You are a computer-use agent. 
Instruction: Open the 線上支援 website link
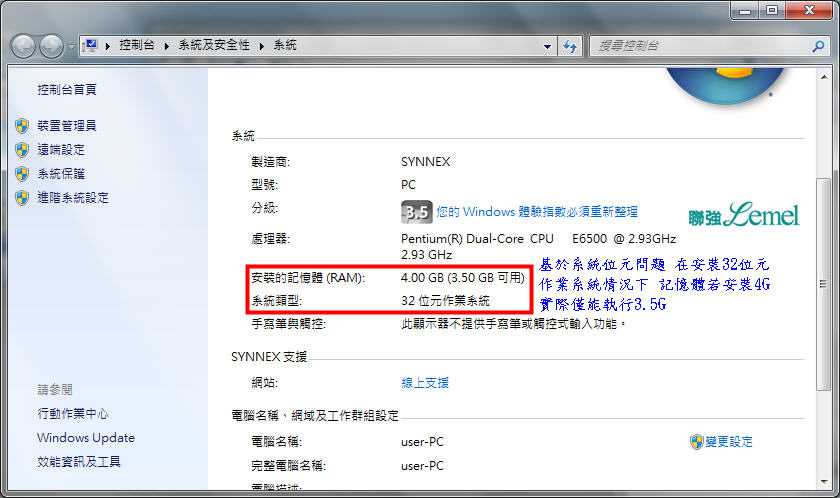pos(425,383)
